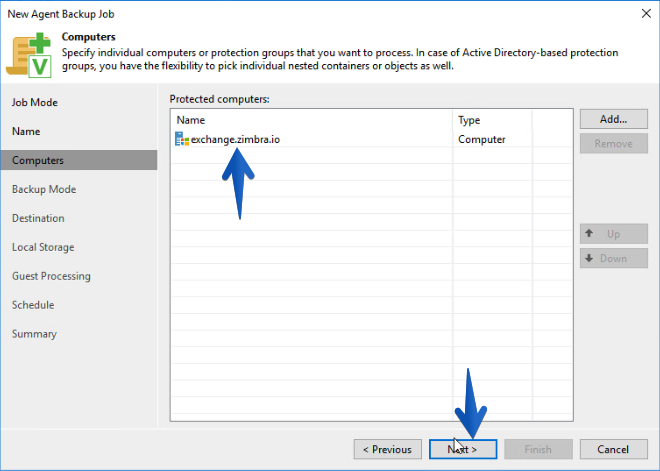Go back with the < Previous button
Screen dimensions: 660x471
coord(388,450)
